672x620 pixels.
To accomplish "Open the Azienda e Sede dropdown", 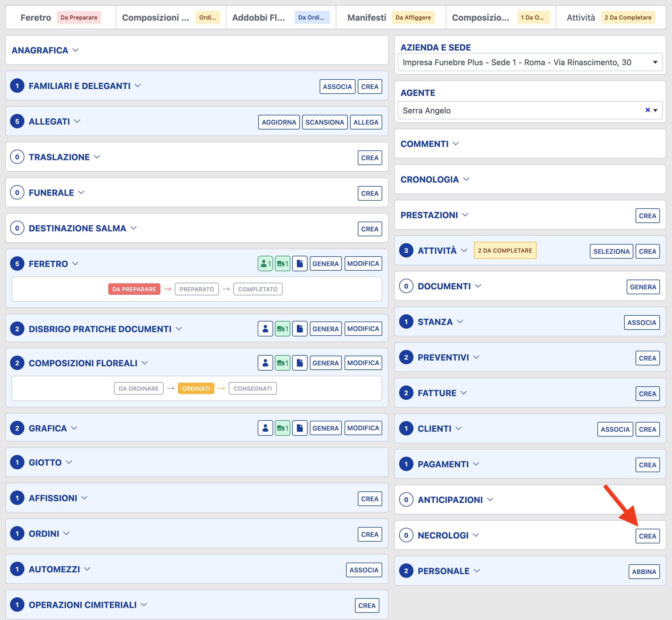I will [530, 62].
